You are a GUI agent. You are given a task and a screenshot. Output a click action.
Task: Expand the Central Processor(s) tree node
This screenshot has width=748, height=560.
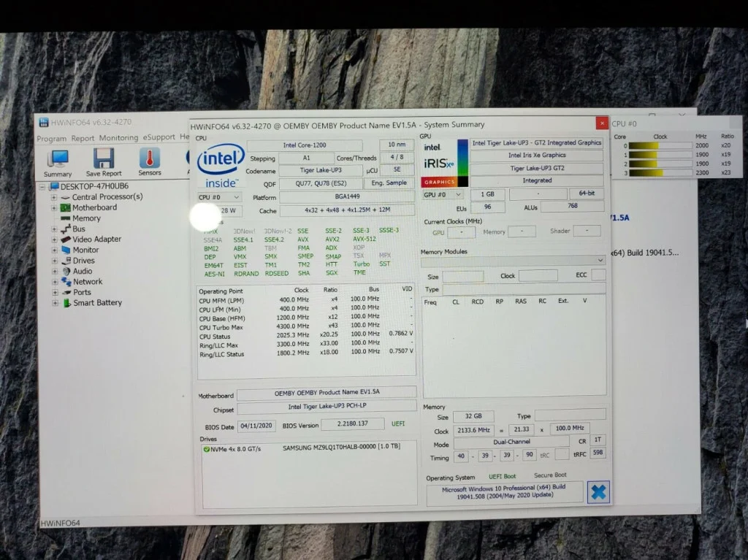(x=54, y=197)
